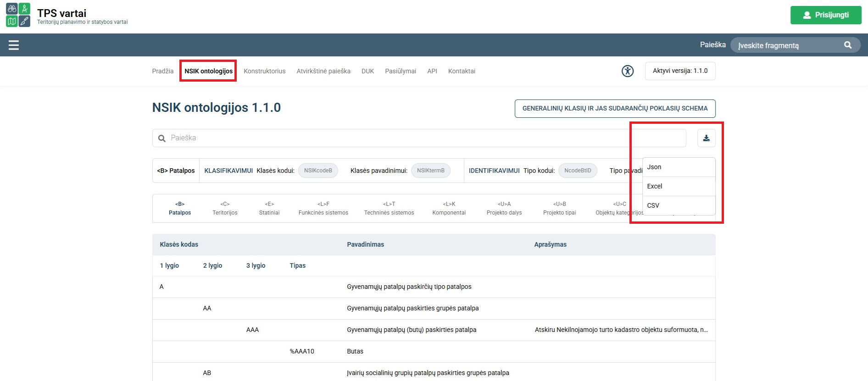The image size is (868, 381).
Task: Go to the Komponentai <L>K tab
Action: click(x=449, y=208)
